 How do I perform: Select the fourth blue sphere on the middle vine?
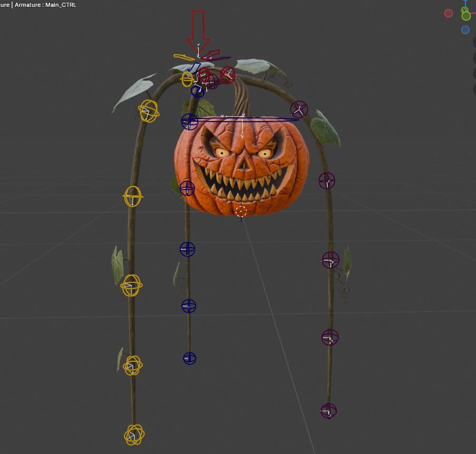[x=189, y=306]
